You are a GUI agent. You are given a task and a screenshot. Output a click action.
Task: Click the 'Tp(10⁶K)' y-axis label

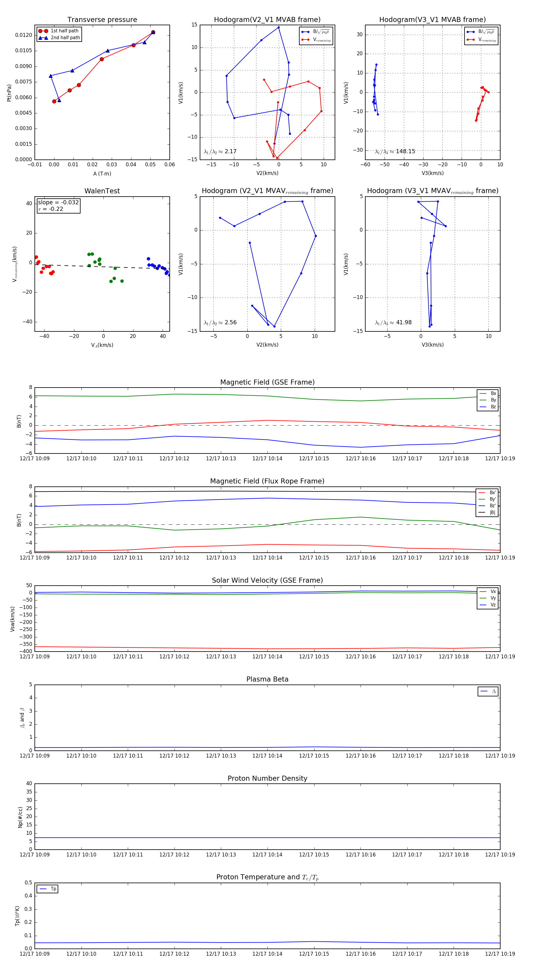pyautogui.click(x=18, y=916)
